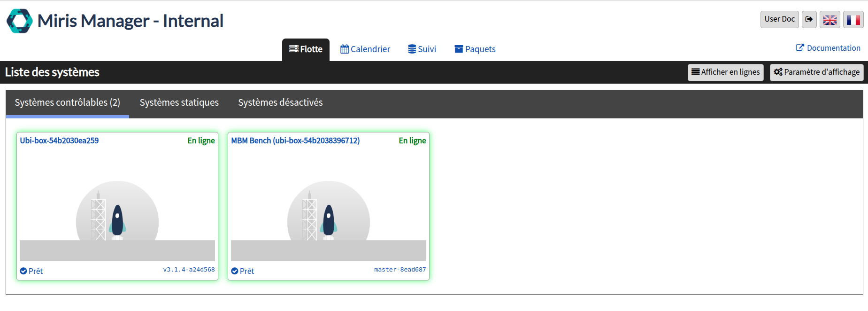Image resolution: width=868 pixels, height=311 pixels.
Task: Click the Liste des systèmes heading
Action: [52, 72]
